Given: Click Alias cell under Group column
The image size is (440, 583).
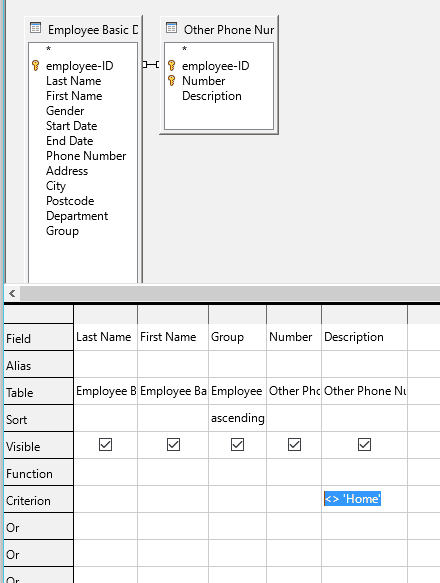Looking at the screenshot, I should (237, 364).
